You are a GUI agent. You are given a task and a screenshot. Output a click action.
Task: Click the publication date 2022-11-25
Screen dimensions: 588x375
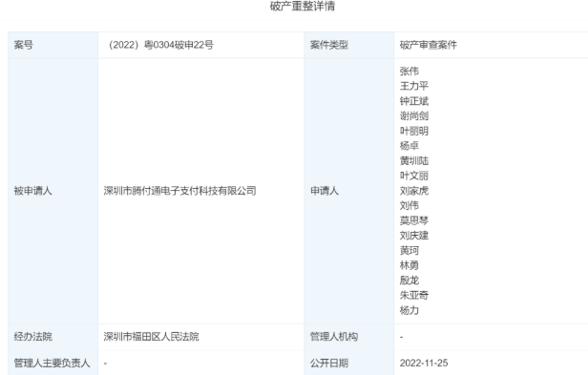coord(424,363)
